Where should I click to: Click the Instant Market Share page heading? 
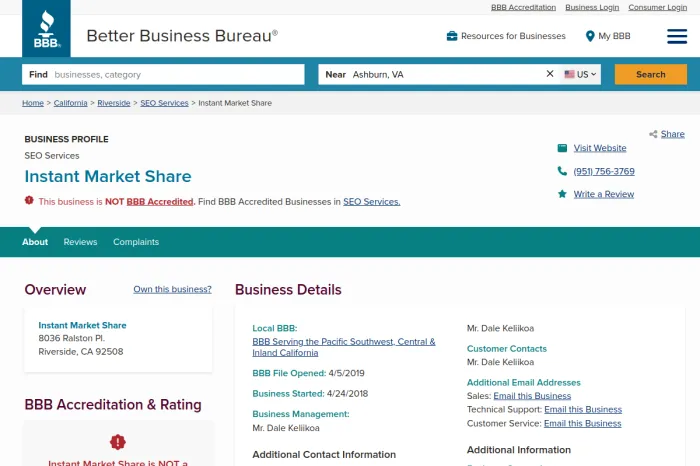(108, 176)
